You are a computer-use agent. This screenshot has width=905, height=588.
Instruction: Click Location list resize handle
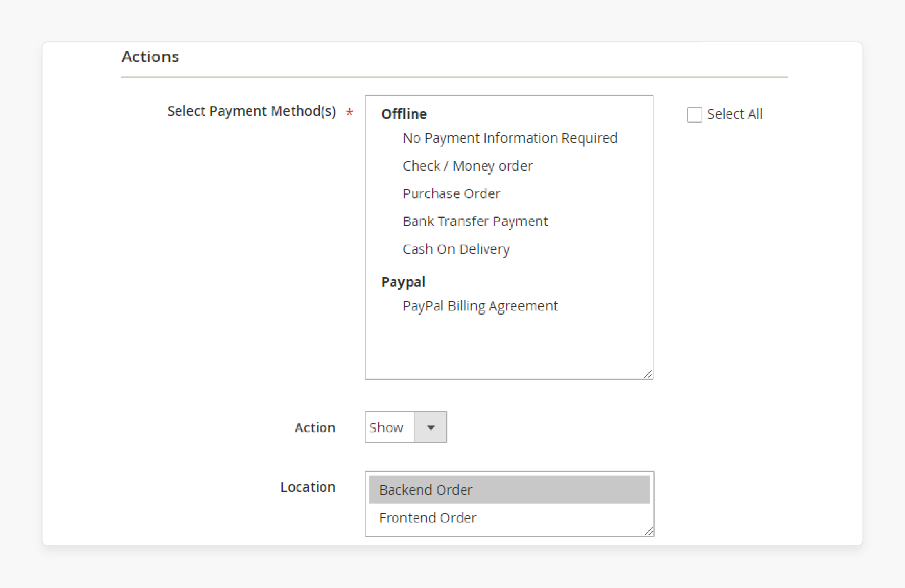649,531
